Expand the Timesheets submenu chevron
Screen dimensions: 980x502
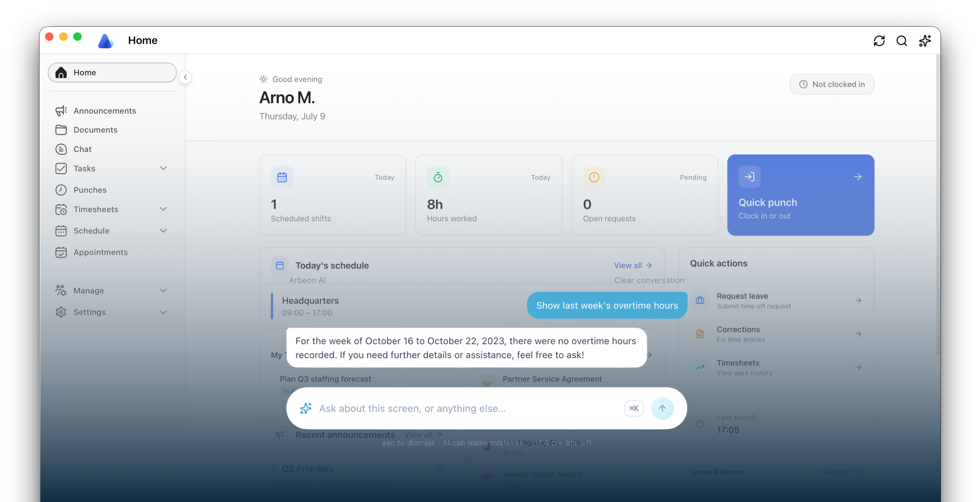pos(163,209)
